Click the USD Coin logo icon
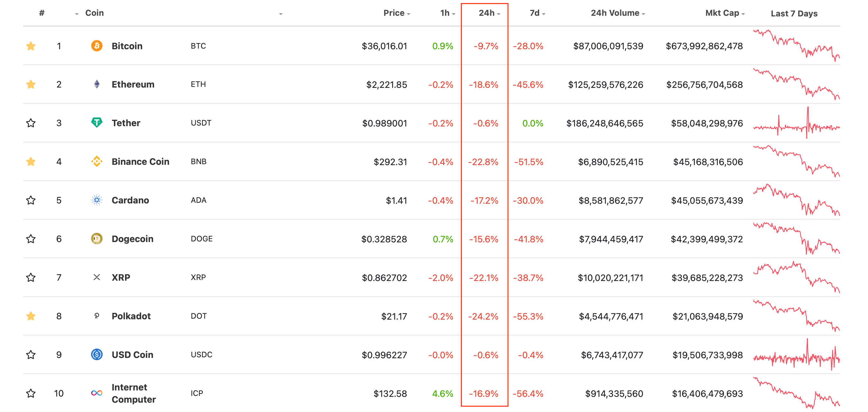868x412 pixels. (97, 354)
